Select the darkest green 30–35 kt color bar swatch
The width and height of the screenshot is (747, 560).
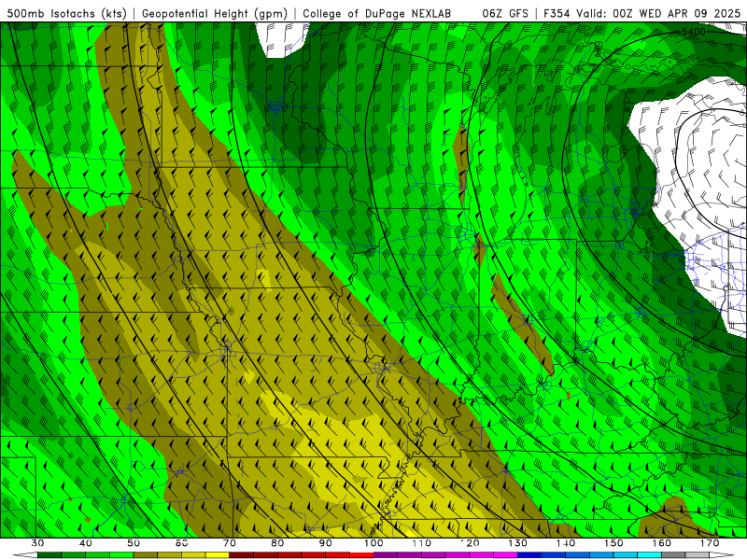(49, 554)
